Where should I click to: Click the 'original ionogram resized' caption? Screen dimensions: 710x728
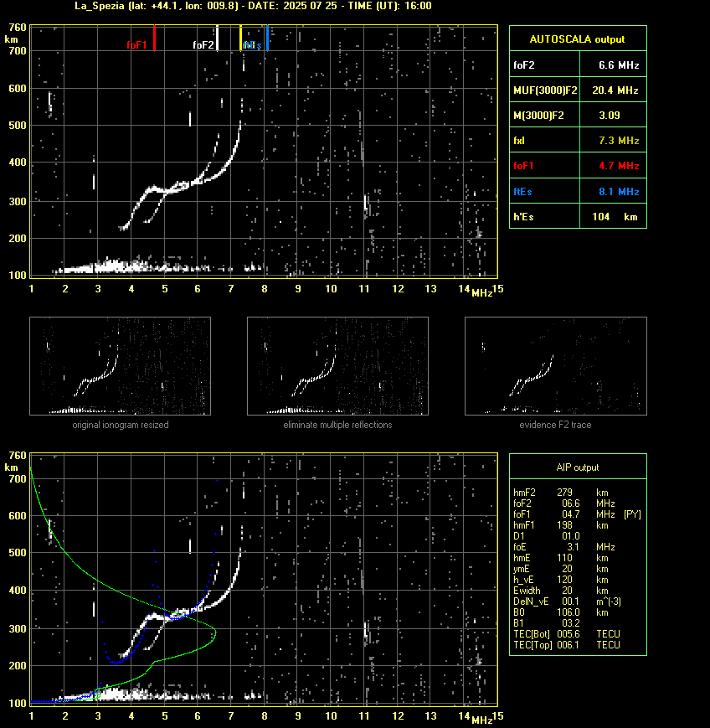121,425
